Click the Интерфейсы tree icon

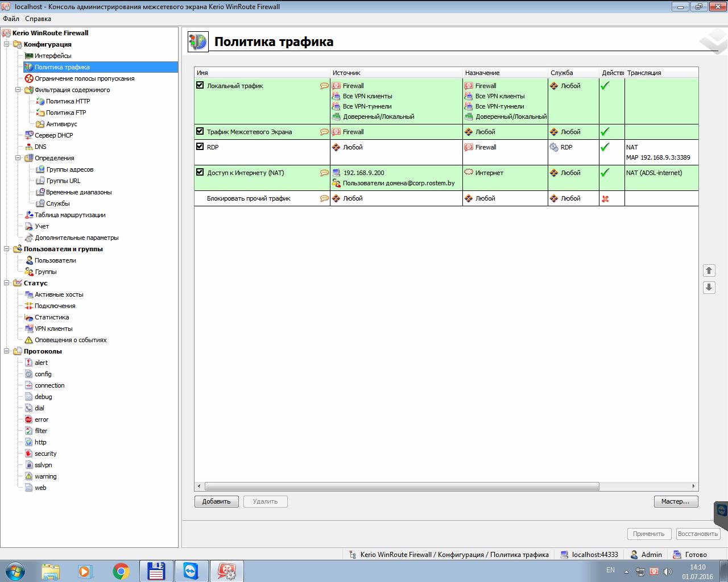coord(29,56)
